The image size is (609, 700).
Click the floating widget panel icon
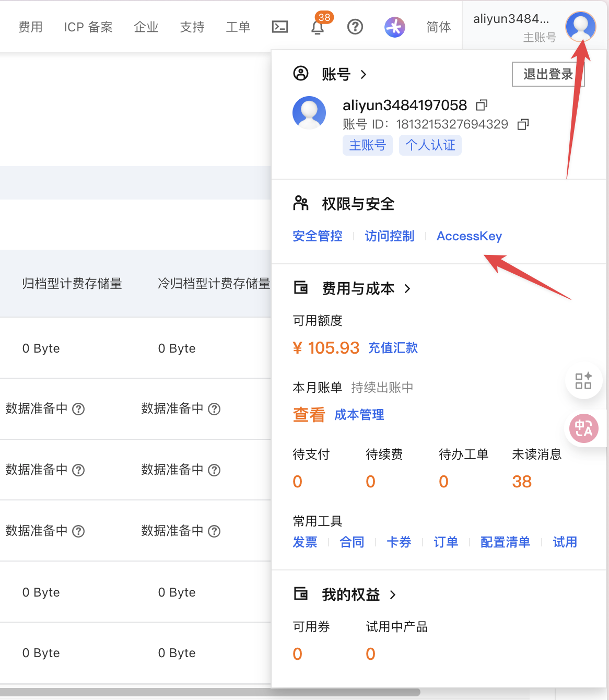pos(584,381)
